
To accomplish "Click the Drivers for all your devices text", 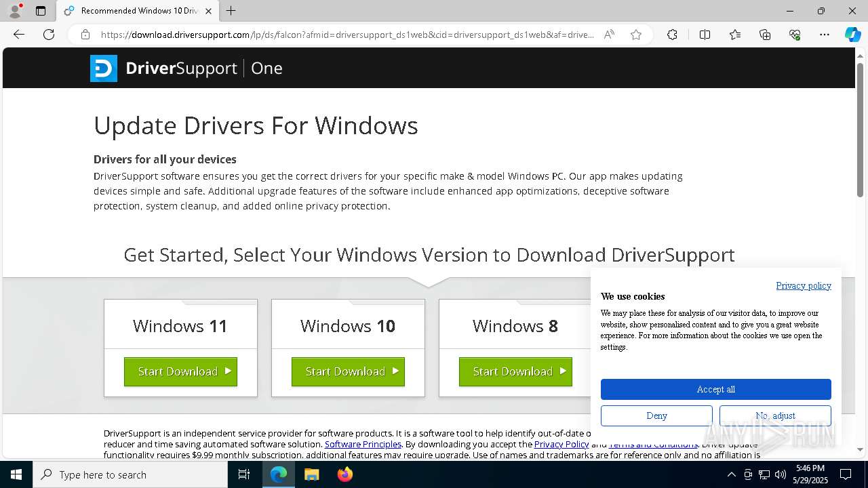I will tap(165, 159).
